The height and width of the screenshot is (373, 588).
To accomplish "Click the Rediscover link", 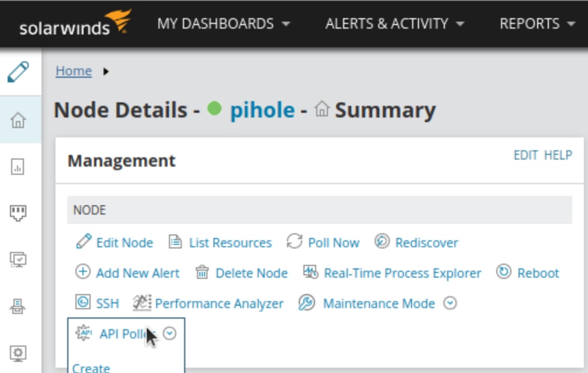I will [427, 243].
